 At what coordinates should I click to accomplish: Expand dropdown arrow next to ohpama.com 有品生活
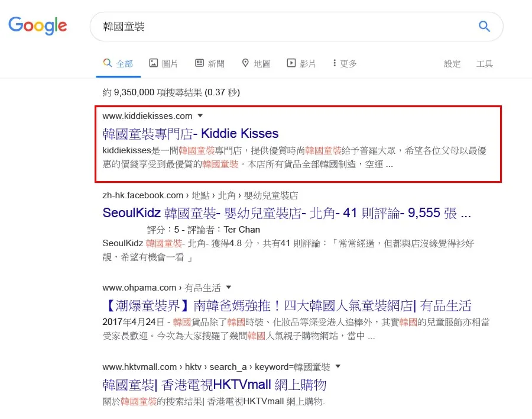click(x=229, y=288)
